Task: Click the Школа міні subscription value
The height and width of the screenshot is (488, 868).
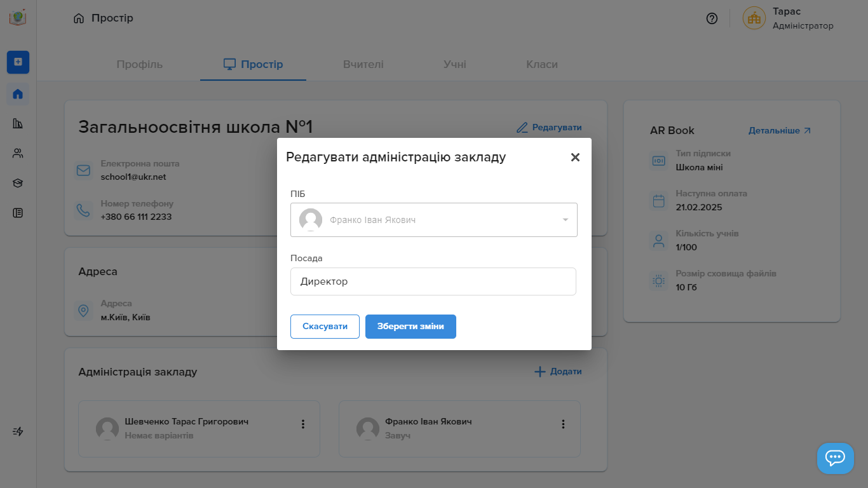Action: click(700, 167)
